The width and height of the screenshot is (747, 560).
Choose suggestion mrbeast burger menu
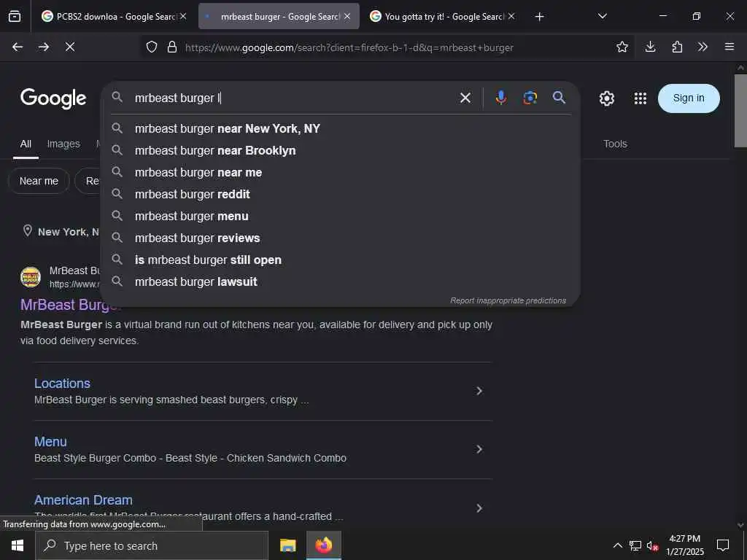click(x=341, y=216)
